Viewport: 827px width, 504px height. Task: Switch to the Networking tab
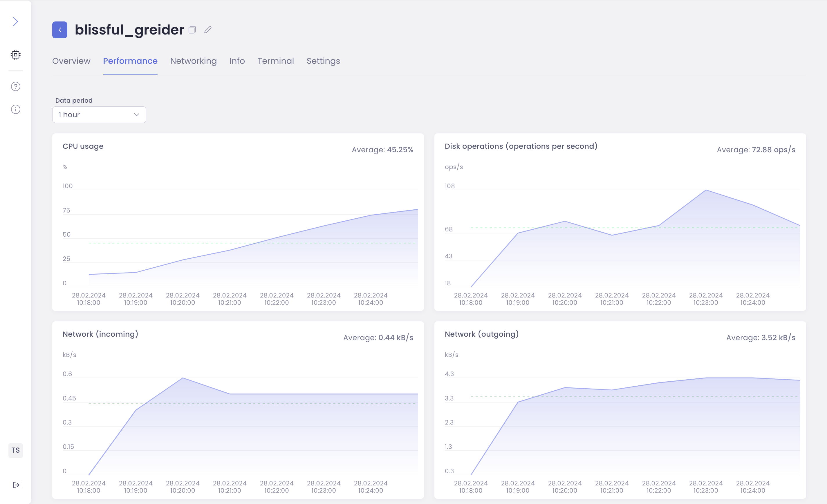tap(193, 61)
